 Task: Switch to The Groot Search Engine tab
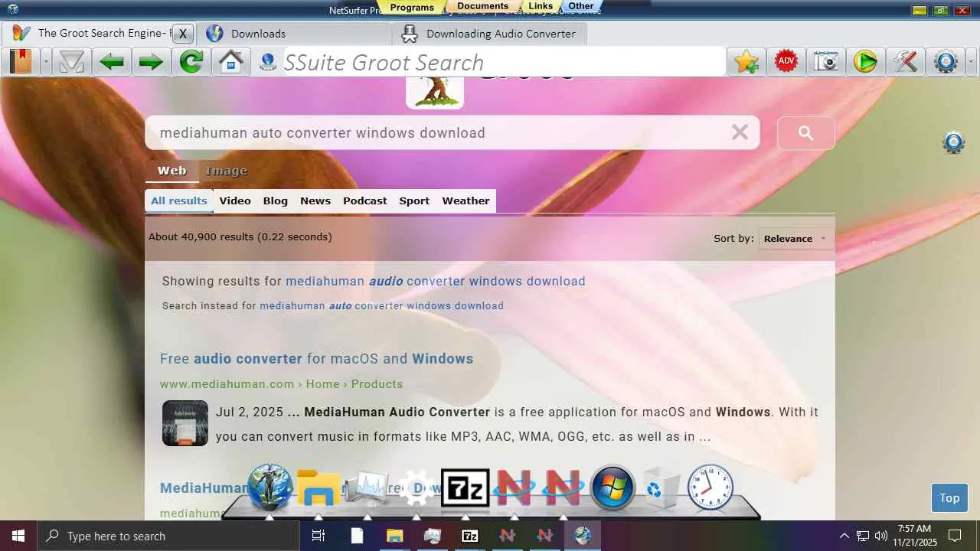pos(98,34)
